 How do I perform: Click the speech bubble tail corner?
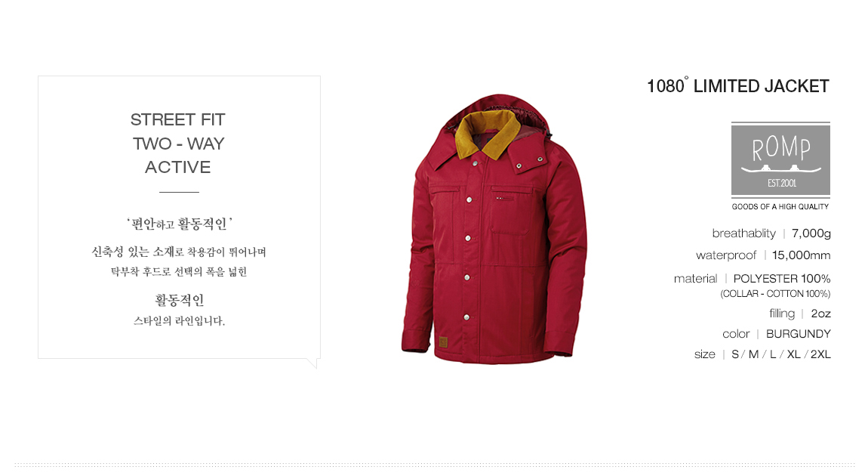point(314,363)
